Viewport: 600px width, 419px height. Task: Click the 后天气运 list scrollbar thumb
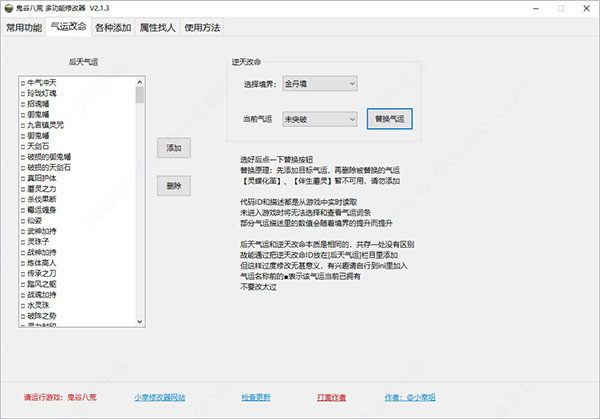coord(140,95)
